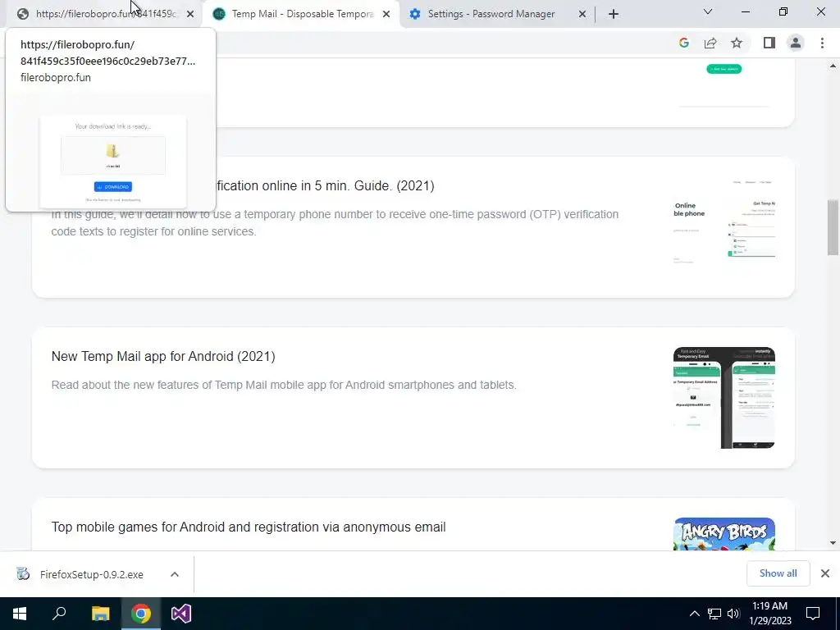Open Visual Studio from taskbar

[x=181, y=614]
